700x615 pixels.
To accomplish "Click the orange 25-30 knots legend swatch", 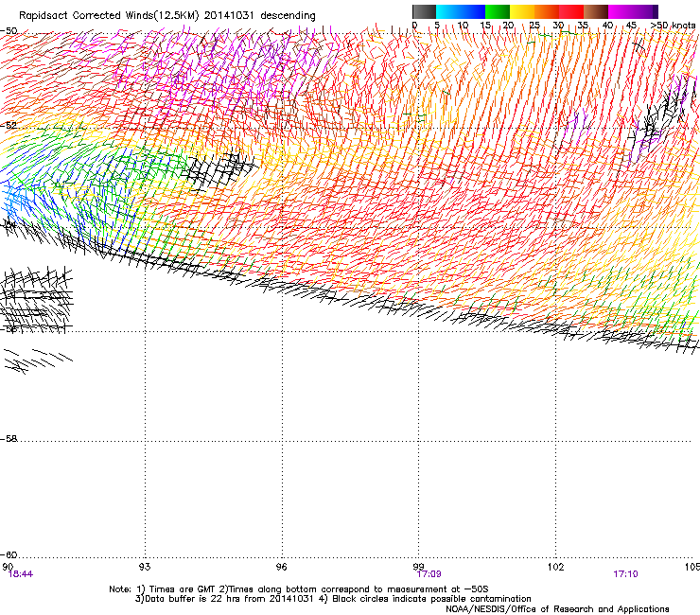I will (x=547, y=11).
